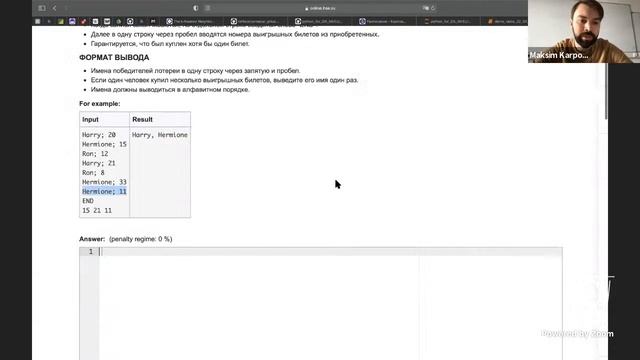This screenshot has width=640, height=360.
Task: Open the pinned tab with M icon
Action: point(153,21)
